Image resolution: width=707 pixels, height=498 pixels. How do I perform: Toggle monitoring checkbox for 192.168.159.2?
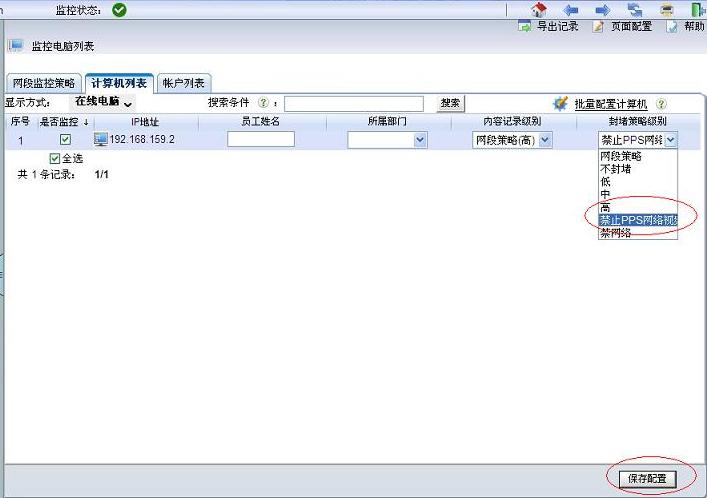tap(66, 140)
